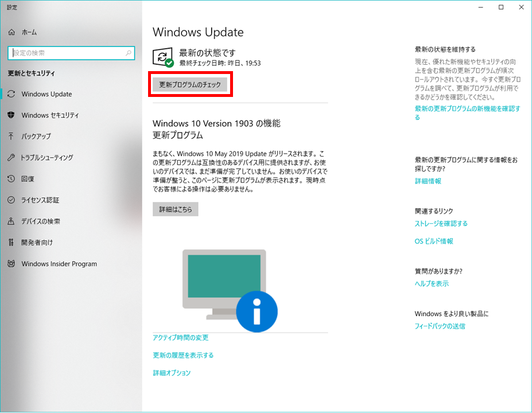Click the Windows Insider cat icon
This screenshot has height=413, width=532.
pos(11,263)
